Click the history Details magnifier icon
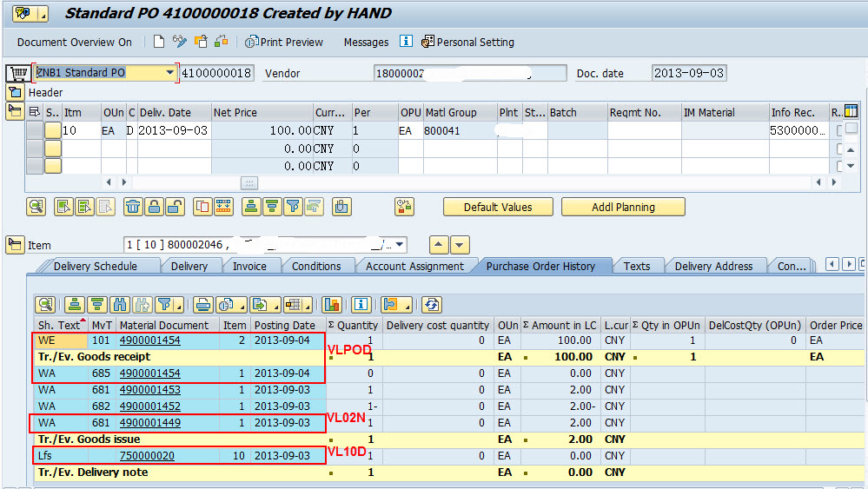 pyautogui.click(x=45, y=305)
